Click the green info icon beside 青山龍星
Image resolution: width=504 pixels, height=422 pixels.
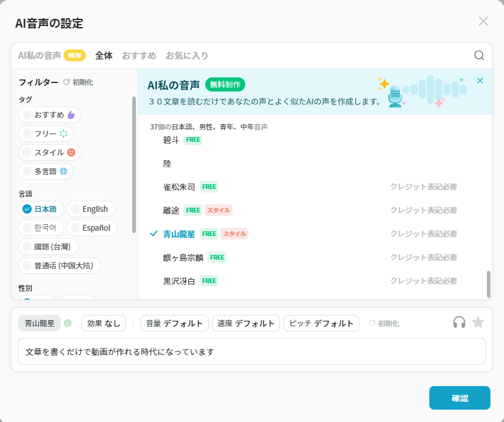click(68, 323)
